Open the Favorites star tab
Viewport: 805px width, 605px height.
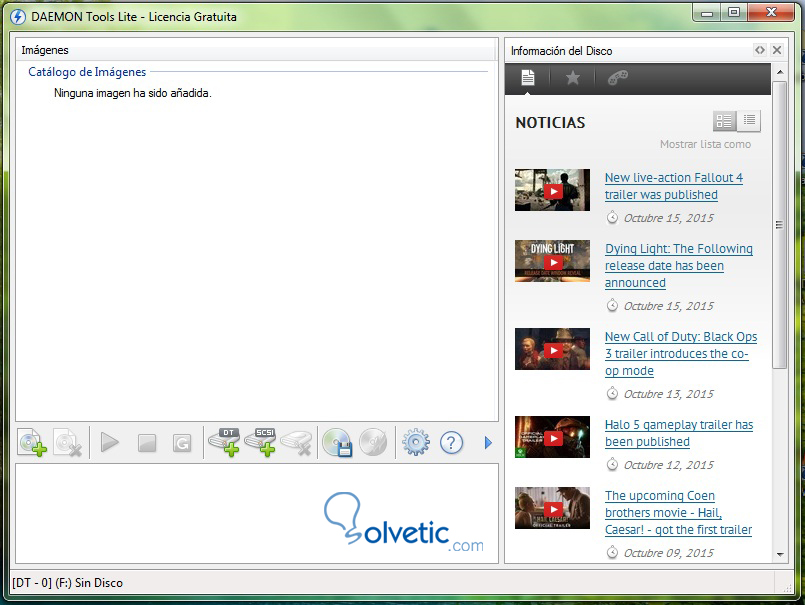click(x=572, y=78)
